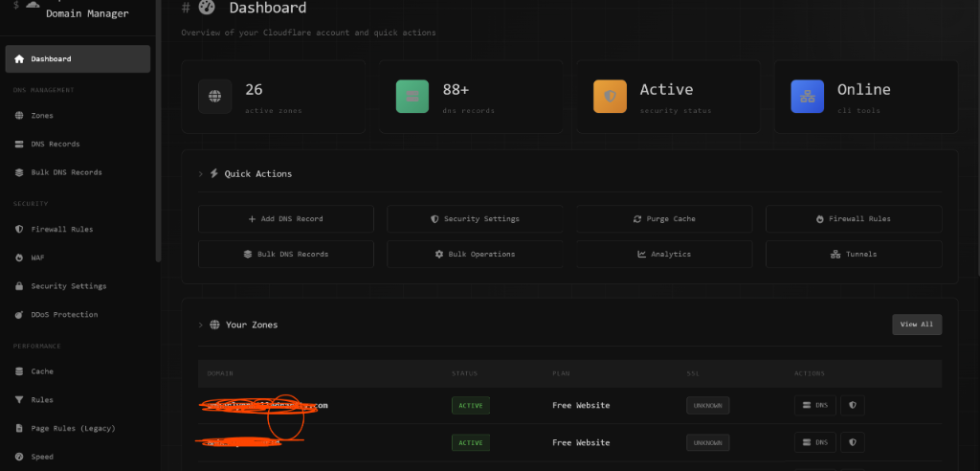The image size is (980, 471).
Task: Open the Analytics quick action
Action: [664, 255]
